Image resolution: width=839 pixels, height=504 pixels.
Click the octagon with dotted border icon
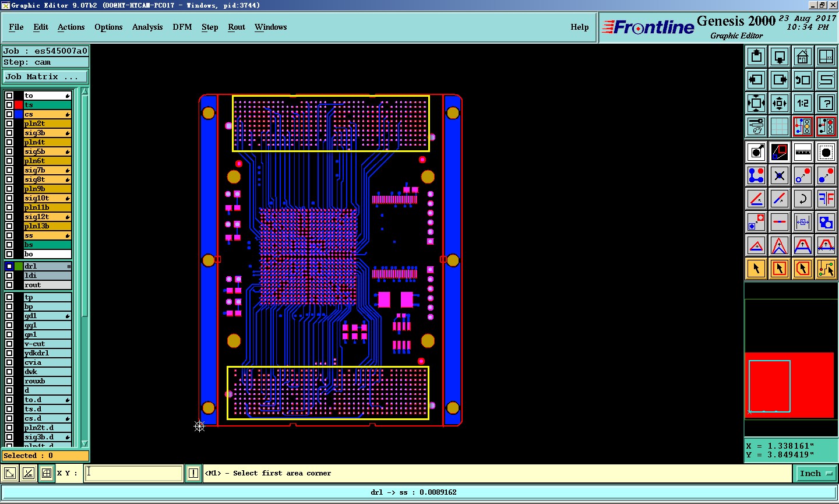click(x=826, y=152)
